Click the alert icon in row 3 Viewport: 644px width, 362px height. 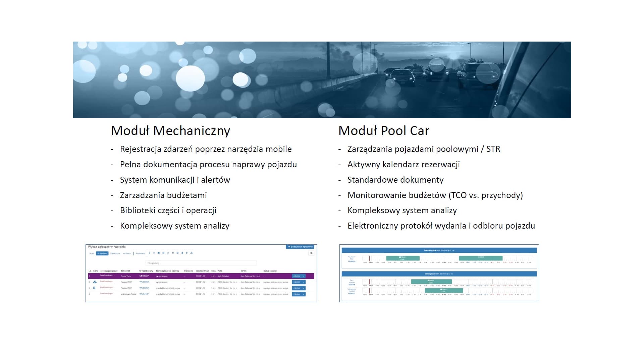tap(94, 288)
